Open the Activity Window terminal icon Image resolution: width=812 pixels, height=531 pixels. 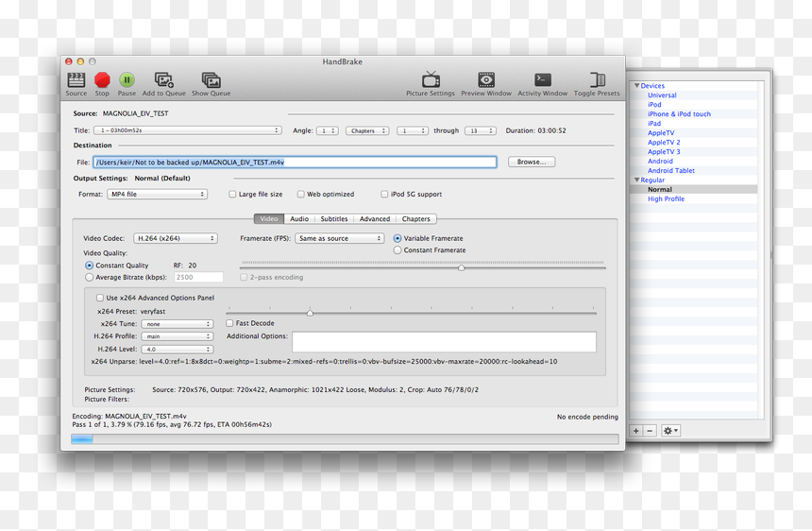point(542,79)
